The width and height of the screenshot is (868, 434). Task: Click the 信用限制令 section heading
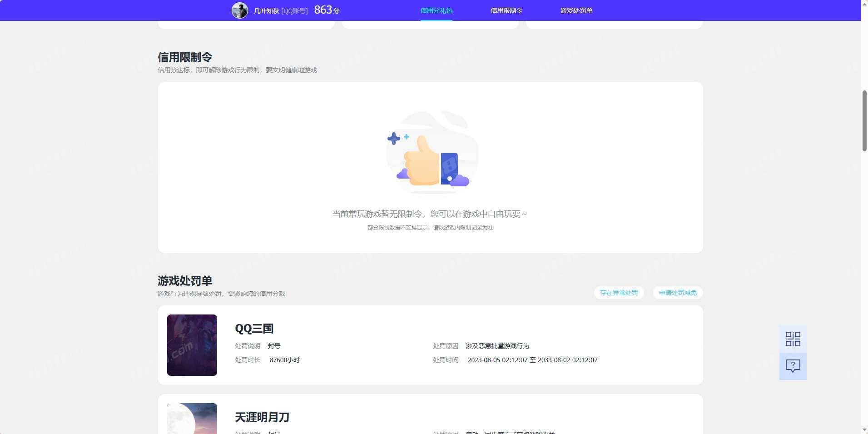point(185,57)
